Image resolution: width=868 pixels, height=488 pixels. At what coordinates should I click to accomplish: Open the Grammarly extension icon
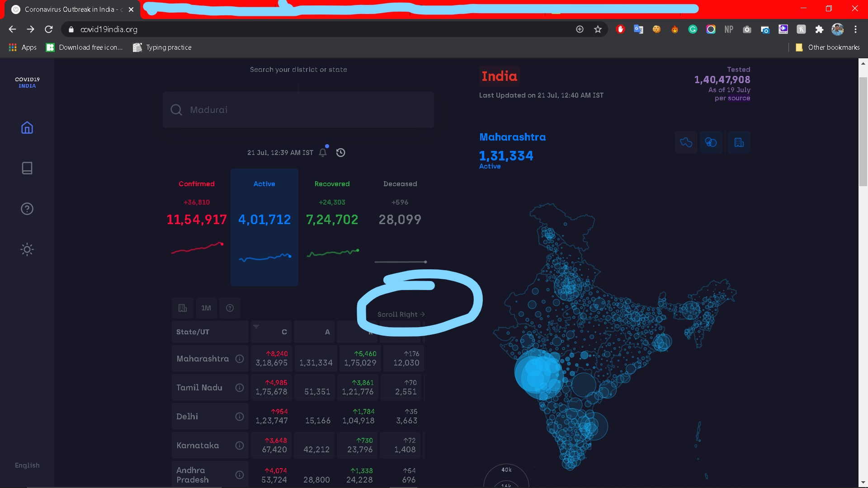pyautogui.click(x=693, y=29)
